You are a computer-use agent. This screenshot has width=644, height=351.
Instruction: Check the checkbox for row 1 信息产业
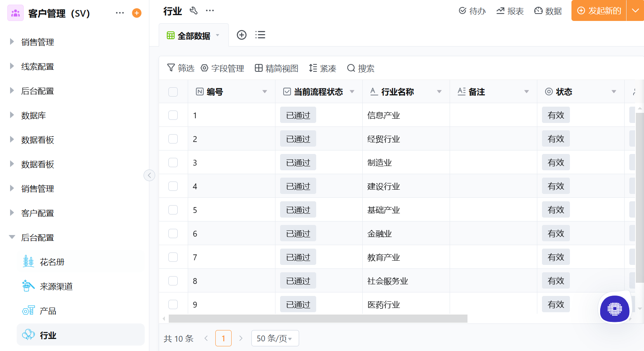pos(173,115)
